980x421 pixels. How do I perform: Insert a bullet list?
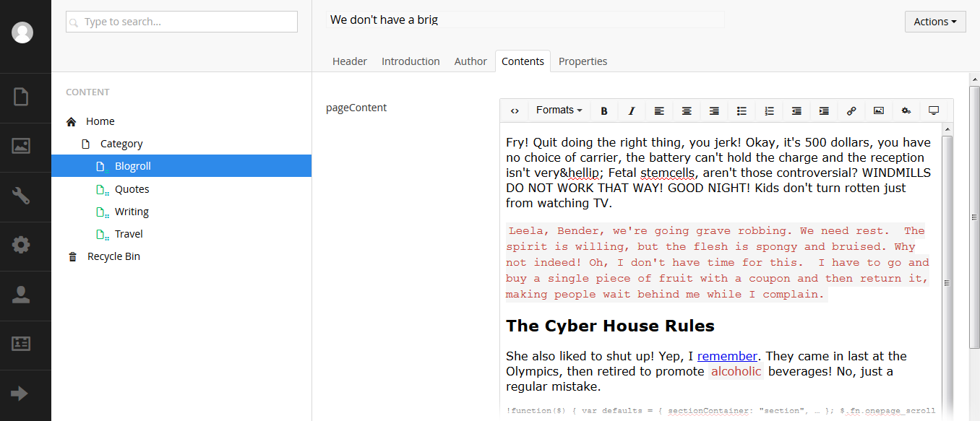pos(741,110)
